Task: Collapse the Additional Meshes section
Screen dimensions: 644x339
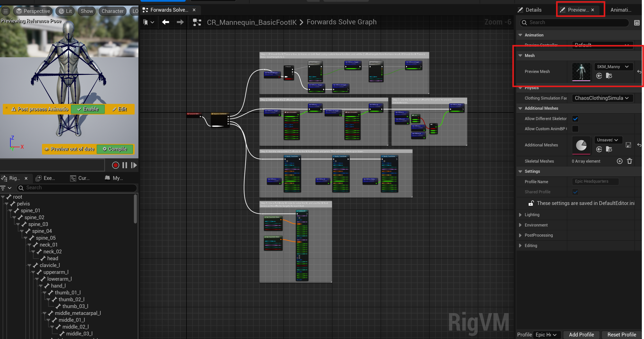Action: (520, 108)
